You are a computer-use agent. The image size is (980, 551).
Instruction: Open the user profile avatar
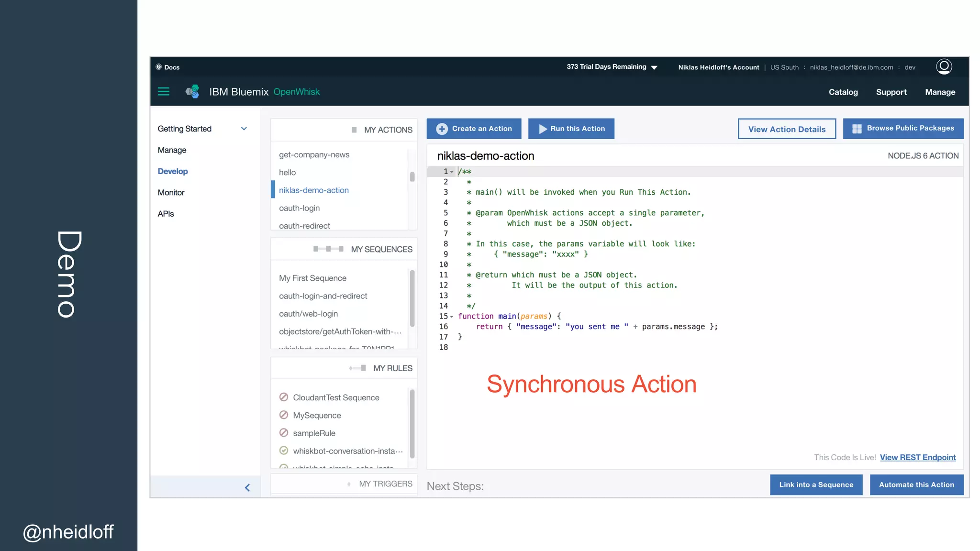944,66
